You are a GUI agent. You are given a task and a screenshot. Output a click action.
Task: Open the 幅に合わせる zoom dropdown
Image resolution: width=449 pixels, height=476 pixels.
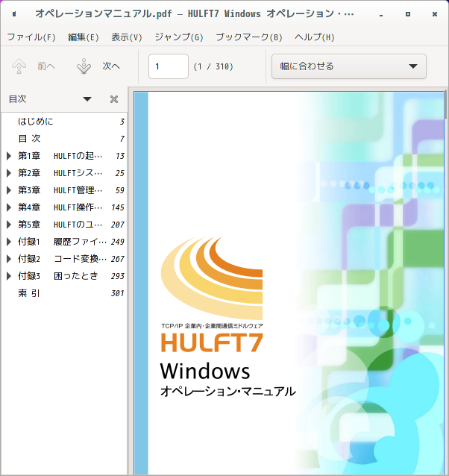349,66
